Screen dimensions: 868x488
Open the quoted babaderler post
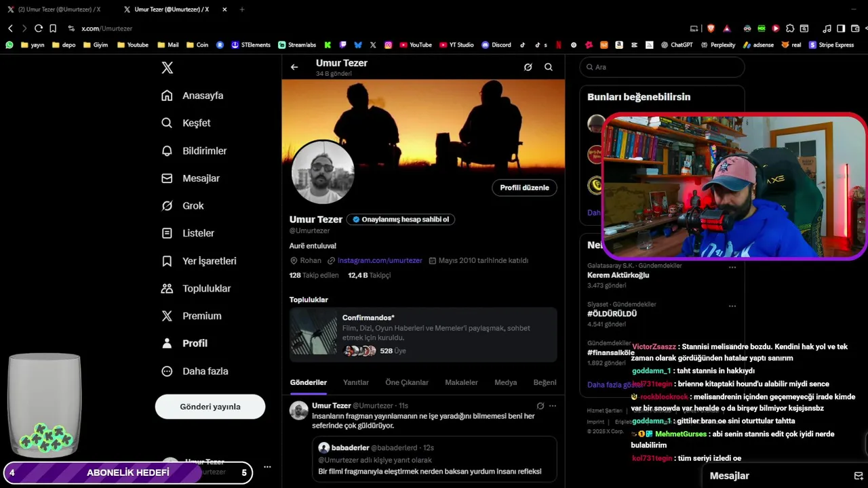click(435, 459)
